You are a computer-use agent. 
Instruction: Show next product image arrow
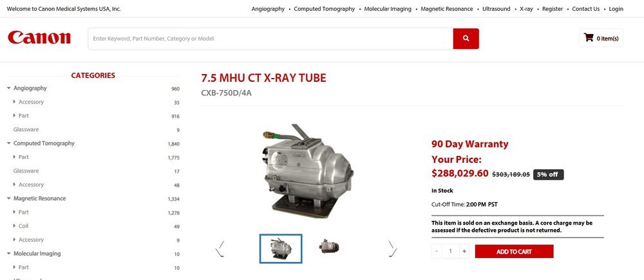[x=393, y=249]
